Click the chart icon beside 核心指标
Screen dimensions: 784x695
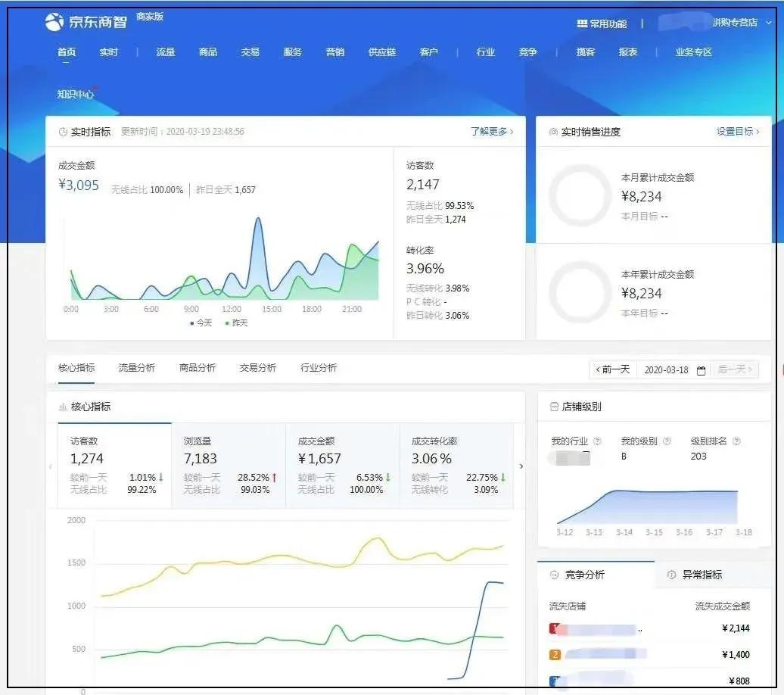pyautogui.click(x=64, y=407)
